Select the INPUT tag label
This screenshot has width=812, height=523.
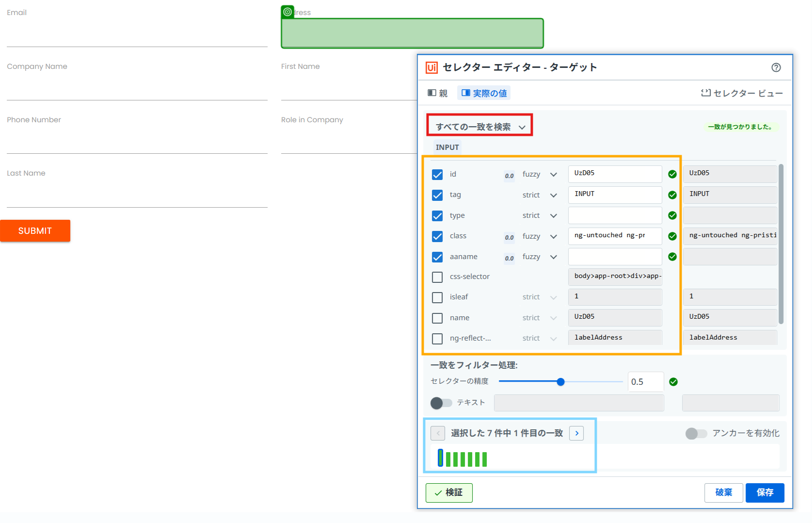[447, 147]
